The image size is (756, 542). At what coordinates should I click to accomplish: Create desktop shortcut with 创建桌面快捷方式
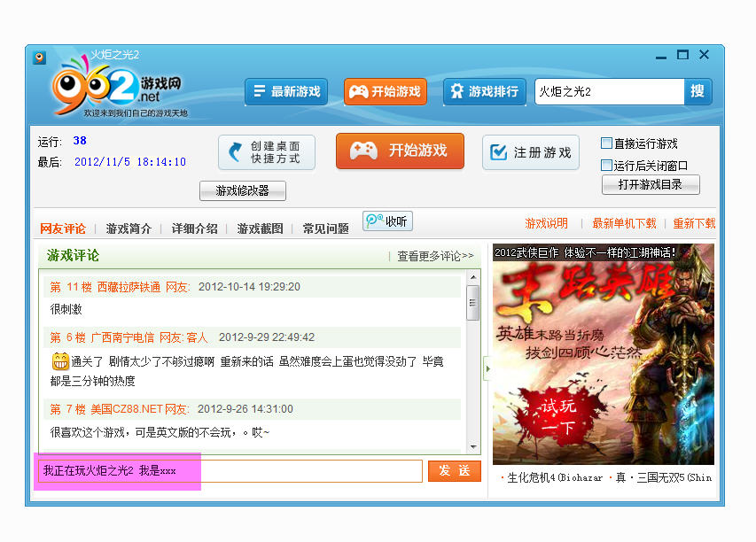[267, 152]
